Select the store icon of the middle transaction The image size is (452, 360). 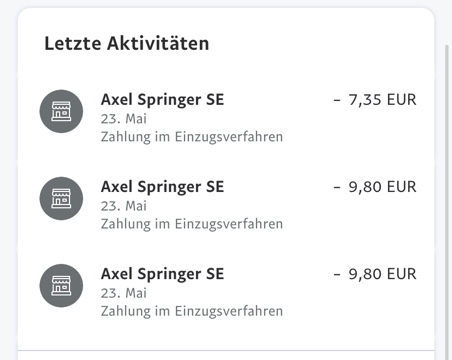pyautogui.click(x=61, y=198)
